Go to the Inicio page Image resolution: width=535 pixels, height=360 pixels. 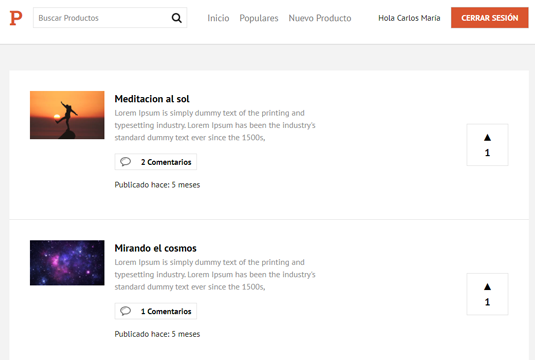coord(218,18)
